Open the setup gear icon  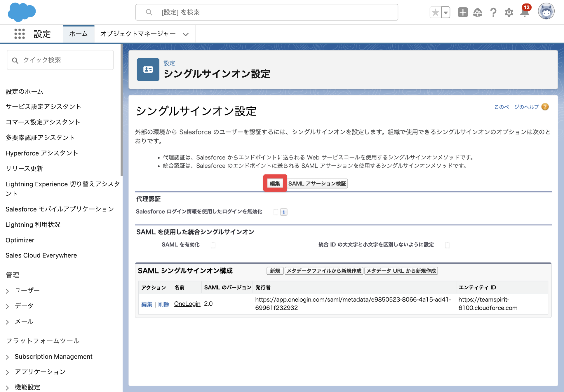point(509,12)
